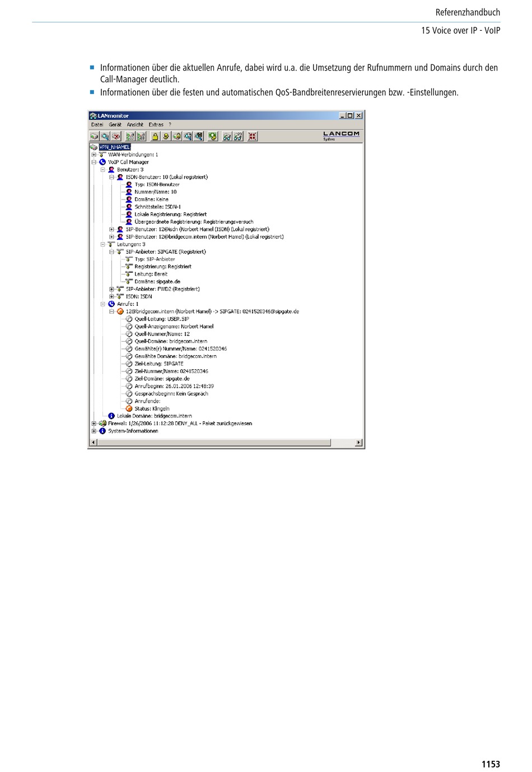Click the green-framed toolbar icon

[213, 136]
